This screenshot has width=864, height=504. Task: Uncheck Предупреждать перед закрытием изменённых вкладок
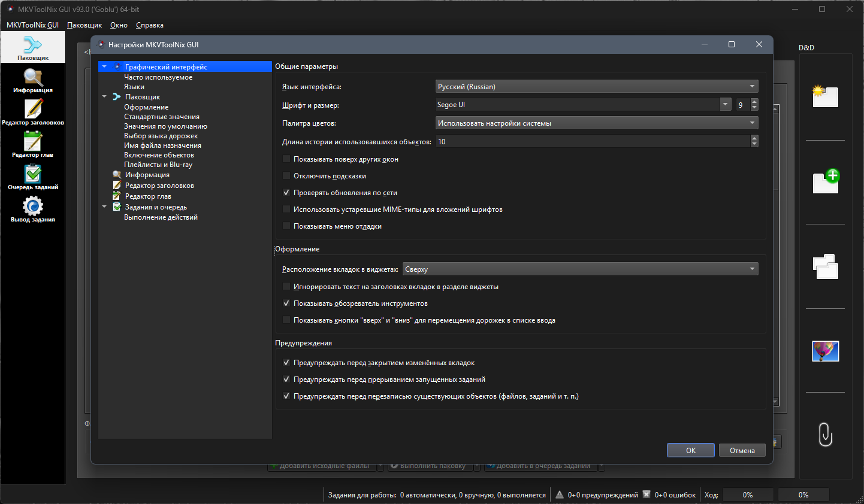pos(286,363)
